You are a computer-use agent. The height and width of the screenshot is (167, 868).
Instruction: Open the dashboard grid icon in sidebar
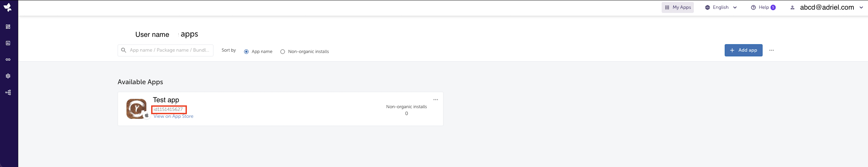(8, 27)
